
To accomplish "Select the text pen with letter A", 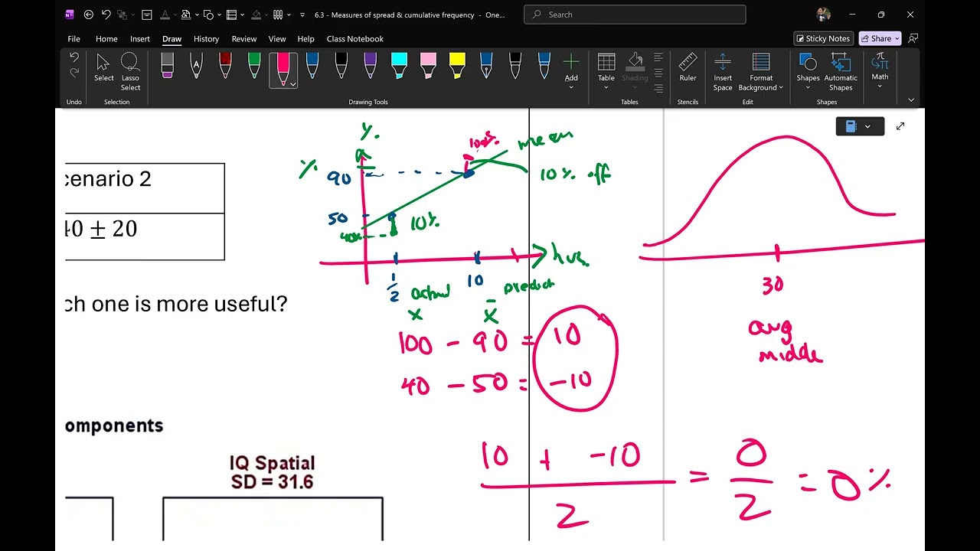I will 196,66.
